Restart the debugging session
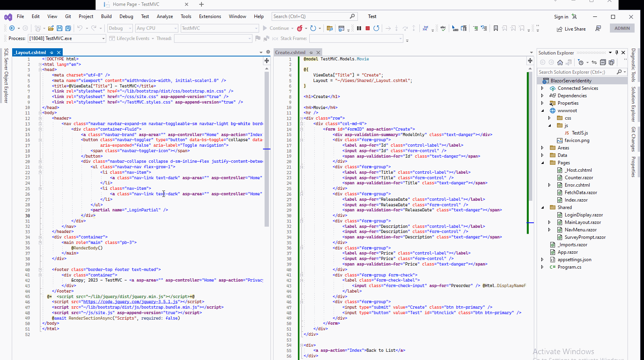 376,28
